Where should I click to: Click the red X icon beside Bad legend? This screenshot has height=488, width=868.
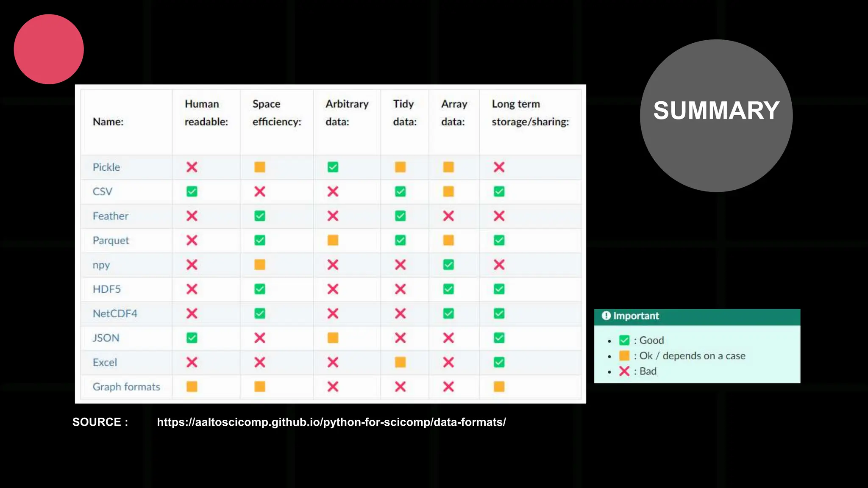624,372
